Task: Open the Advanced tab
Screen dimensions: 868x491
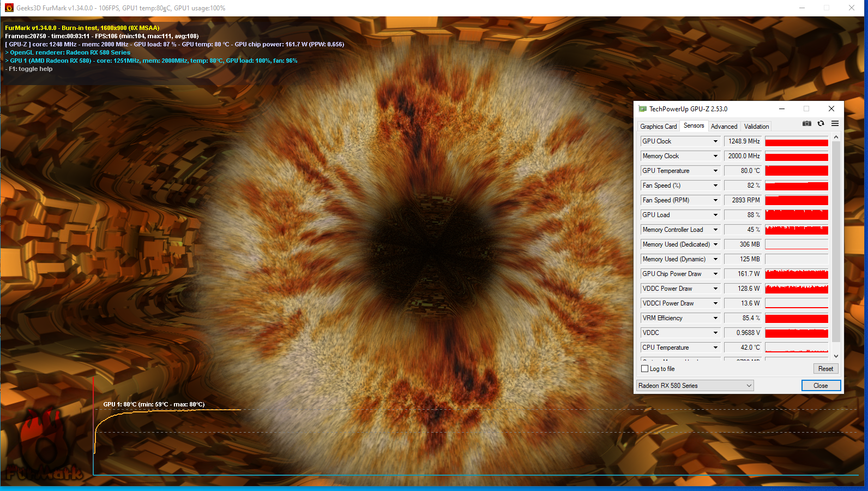Action: [x=724, y=127]
